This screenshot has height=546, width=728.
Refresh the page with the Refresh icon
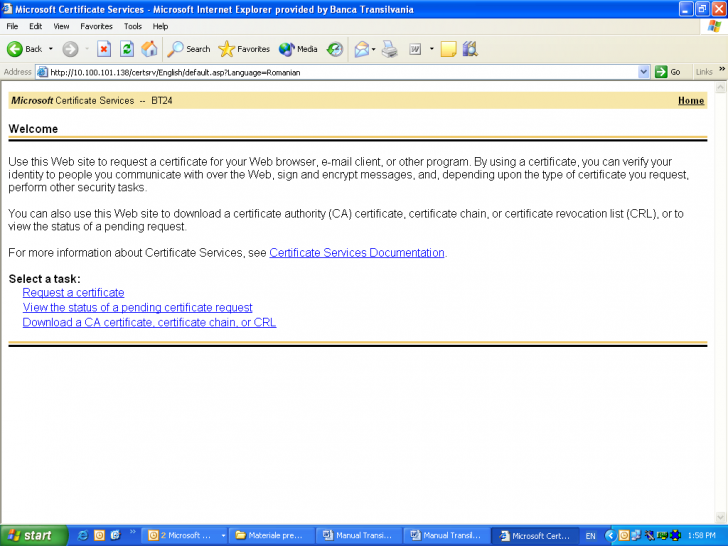point(127,49)
